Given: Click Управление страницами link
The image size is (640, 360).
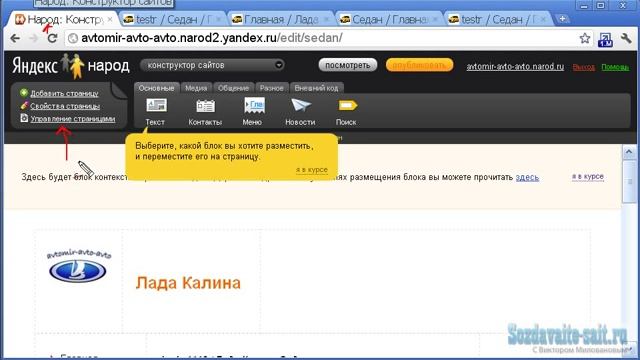Looking at the screenshot, I should point(73,119).
